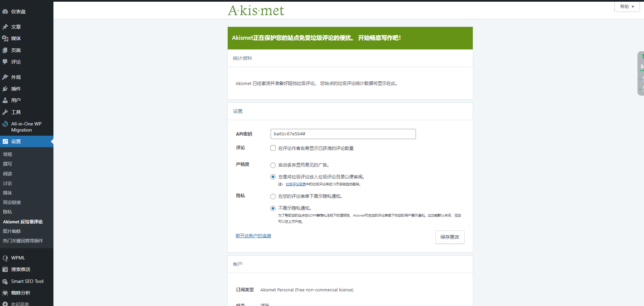
Task: Select radio 总是将垃圾评论放入垃圾评论目录
Action: pos(273,177)
